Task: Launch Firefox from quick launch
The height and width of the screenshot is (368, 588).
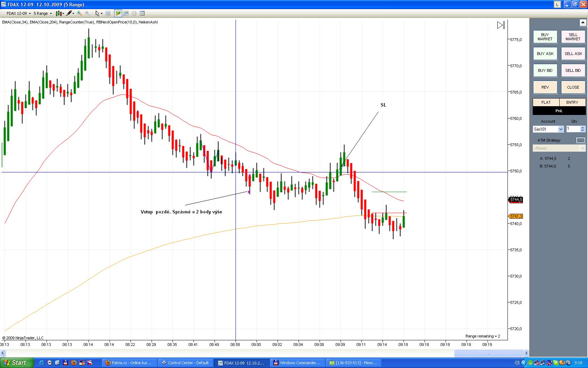Action: (x=74, y=363)
